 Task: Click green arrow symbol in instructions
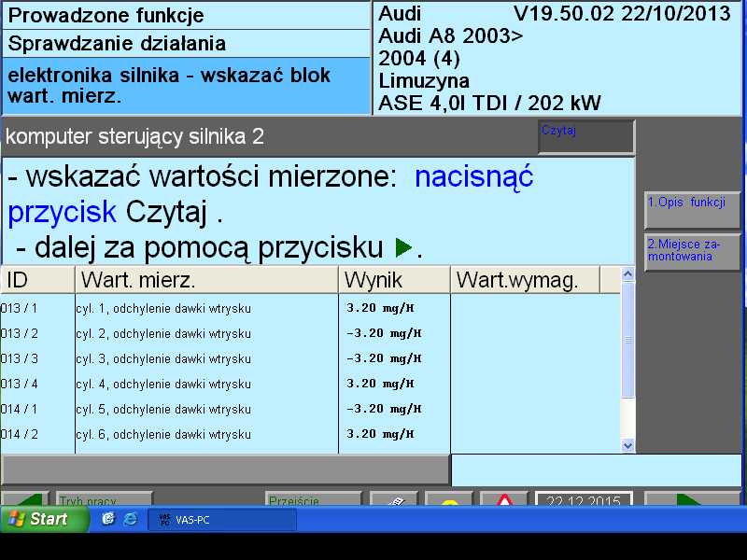[404, 248]
